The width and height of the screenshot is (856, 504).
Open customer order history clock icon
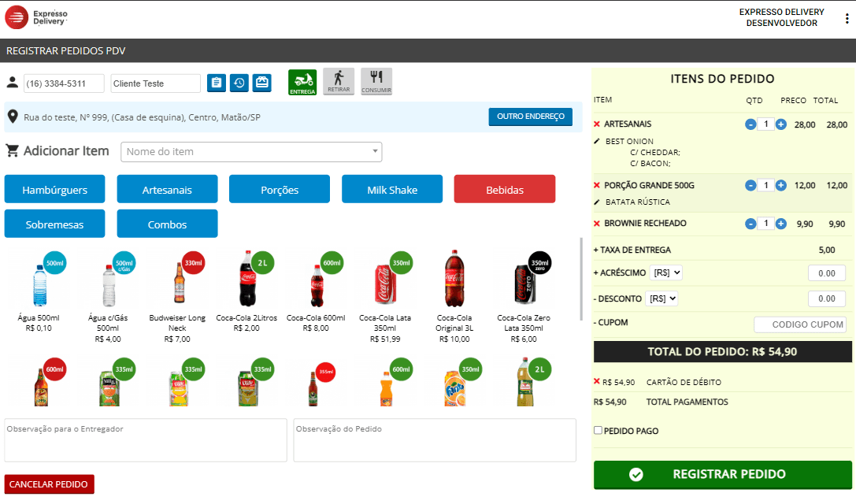(239, 83)
